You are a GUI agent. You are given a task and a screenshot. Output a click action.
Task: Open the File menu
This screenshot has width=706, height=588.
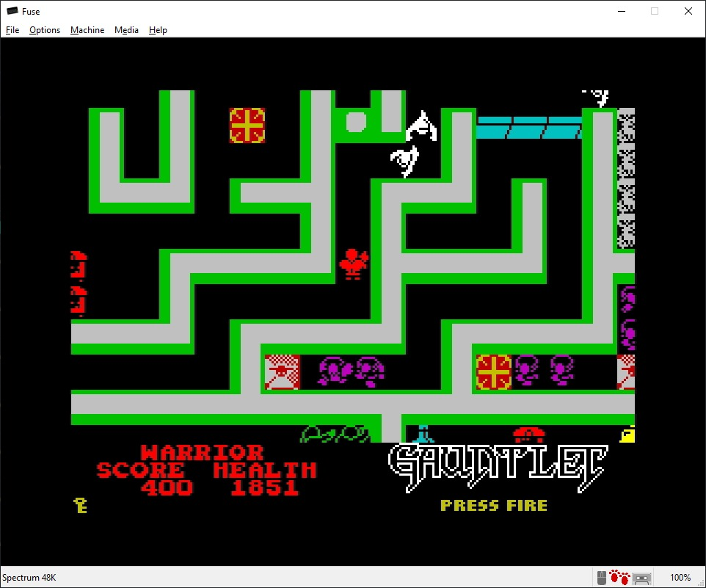coord(12,30)
